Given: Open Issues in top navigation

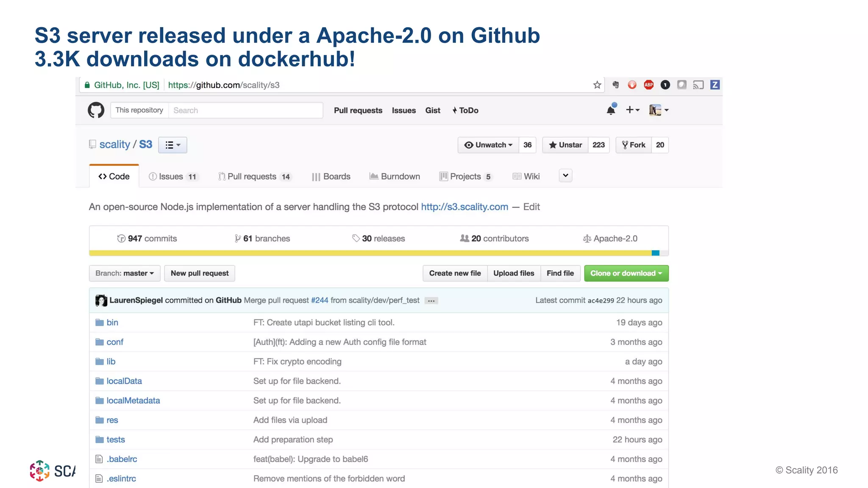Looking at the screenshot, I should tap(404, 110).
